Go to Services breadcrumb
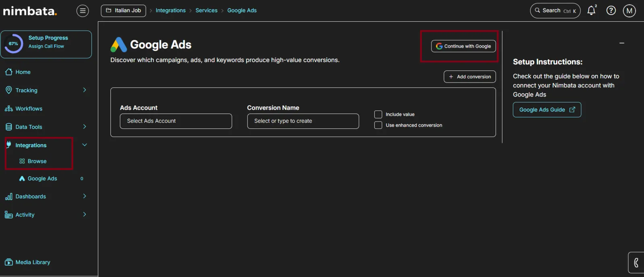 point(206,10)
